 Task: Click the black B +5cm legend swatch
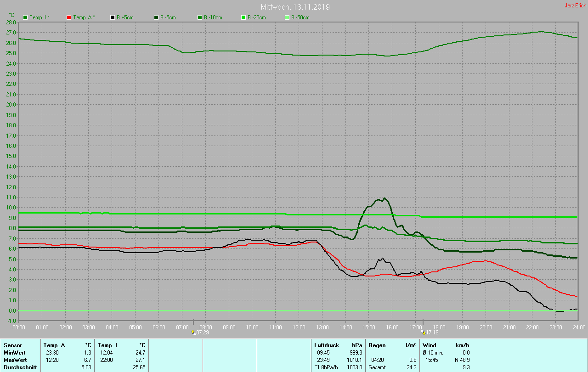click(112, 17)
